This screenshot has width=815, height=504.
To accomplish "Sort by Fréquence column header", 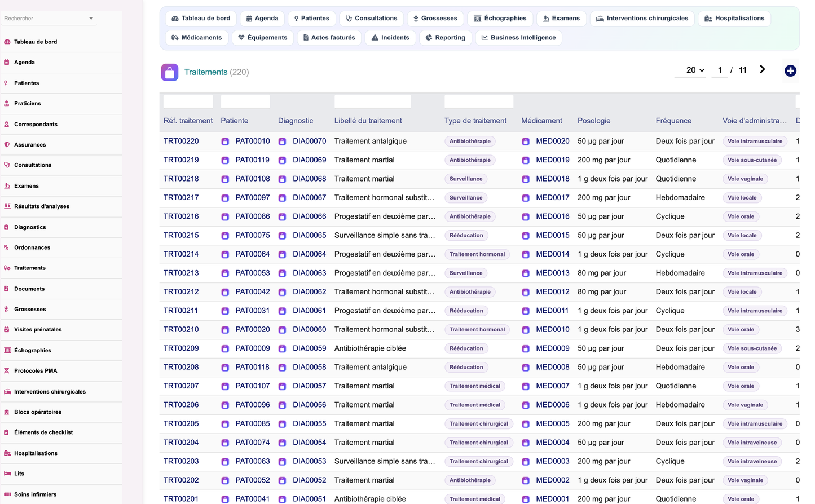I will click(673, 121).
